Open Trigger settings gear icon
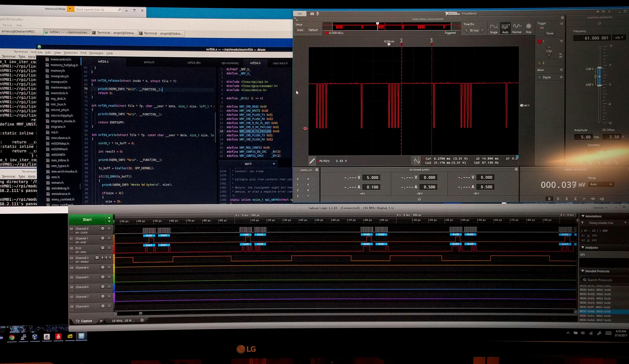The height and width of the screenshot is (364, 629). [562, 24]
